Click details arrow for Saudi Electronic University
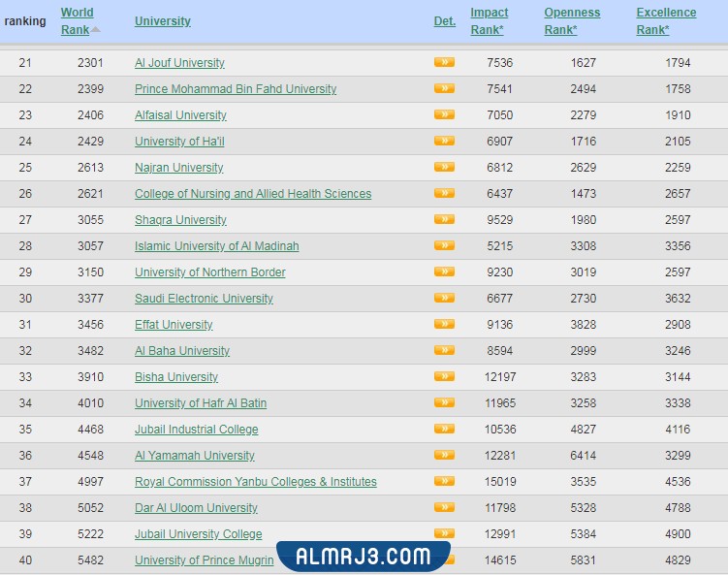Image resolution: width=728 pixels, height=575 pixels. [x=444, y=298]
